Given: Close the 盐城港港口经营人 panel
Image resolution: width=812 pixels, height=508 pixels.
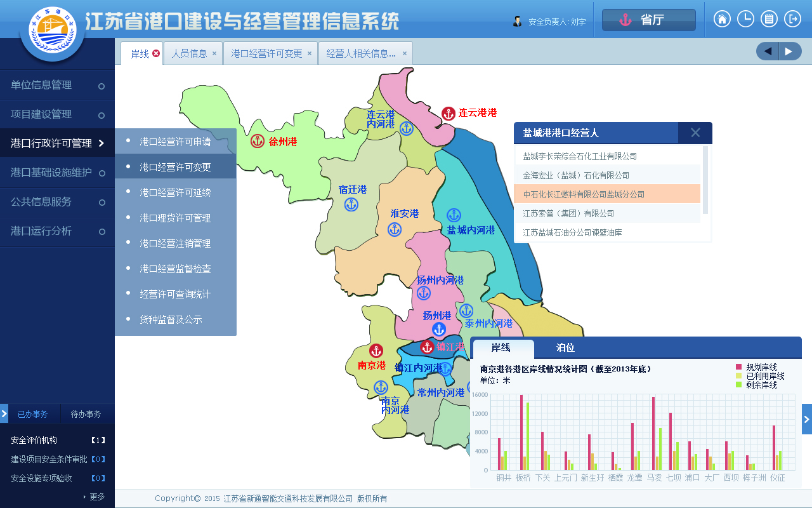Looking at the screenshot, I should pos(695,133).
